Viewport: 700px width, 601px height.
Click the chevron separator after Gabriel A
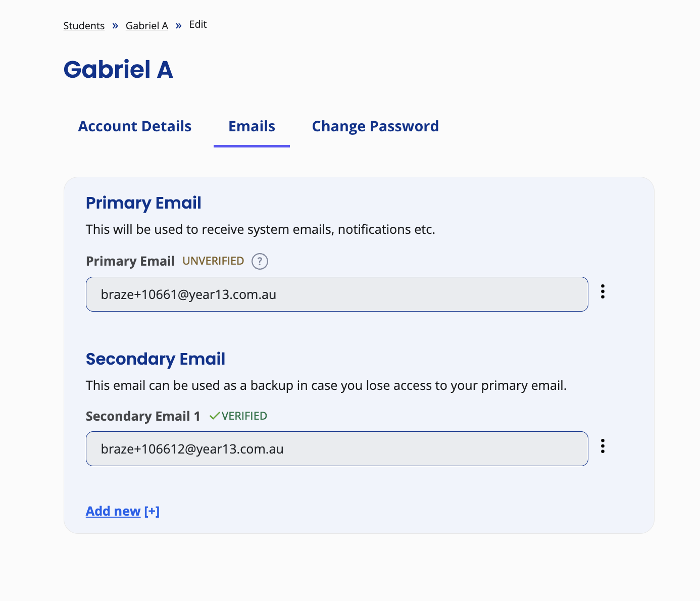click(x=178, y=25)
